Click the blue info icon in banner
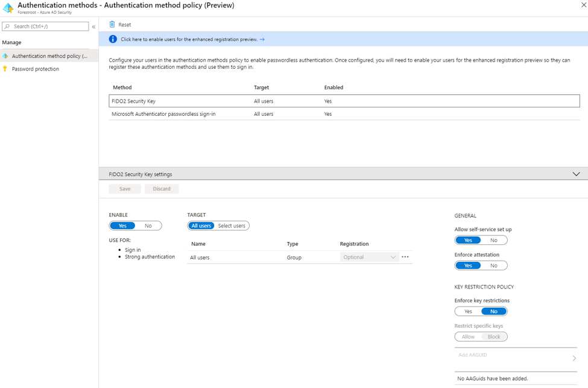Screen dimensions: 588x388 coord(113,39)
